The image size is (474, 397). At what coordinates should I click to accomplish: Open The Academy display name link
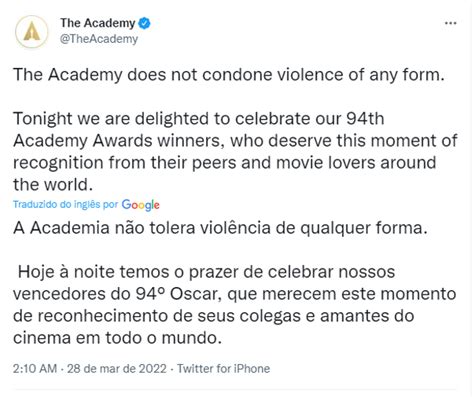click(98, 23)
